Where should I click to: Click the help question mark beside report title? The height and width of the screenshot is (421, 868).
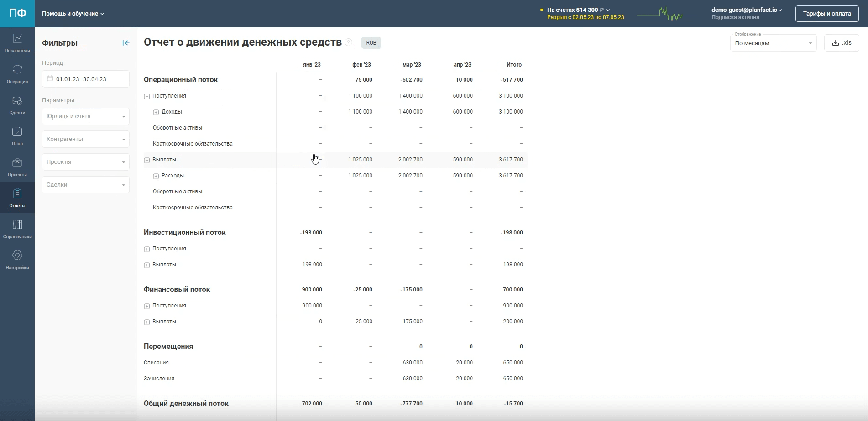point(349,42)
